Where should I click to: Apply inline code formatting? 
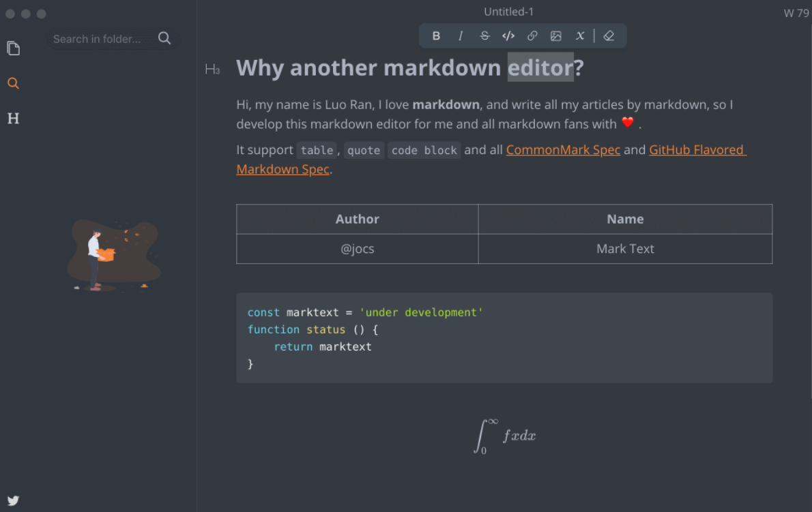coord(508,35)
